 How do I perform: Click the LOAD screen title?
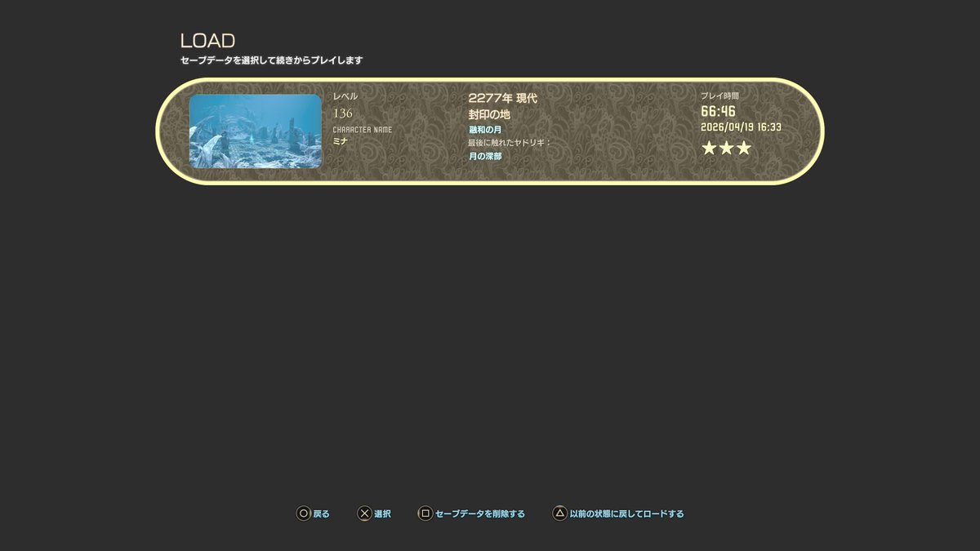click(x=207, y=39)
